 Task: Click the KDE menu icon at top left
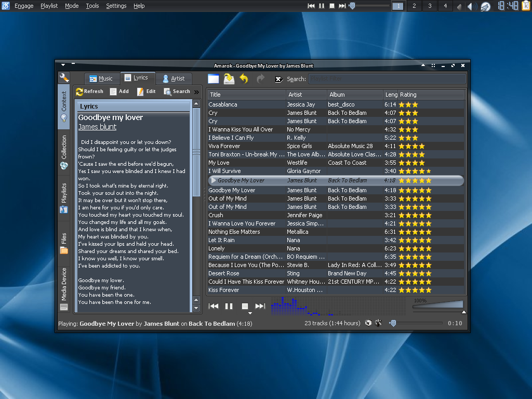coord(6,6)
